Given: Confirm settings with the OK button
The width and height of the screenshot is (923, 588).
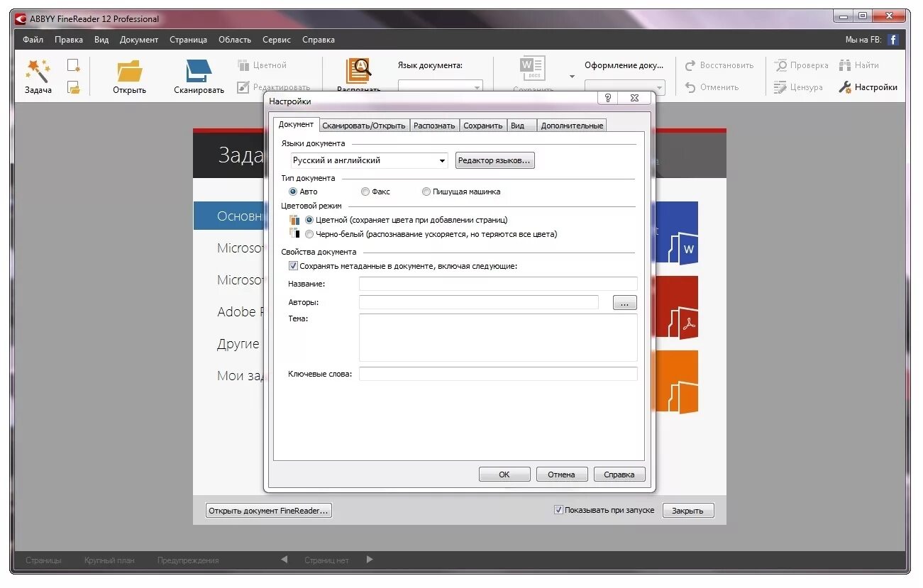Looking at the screenshot, I should (504, 475).
